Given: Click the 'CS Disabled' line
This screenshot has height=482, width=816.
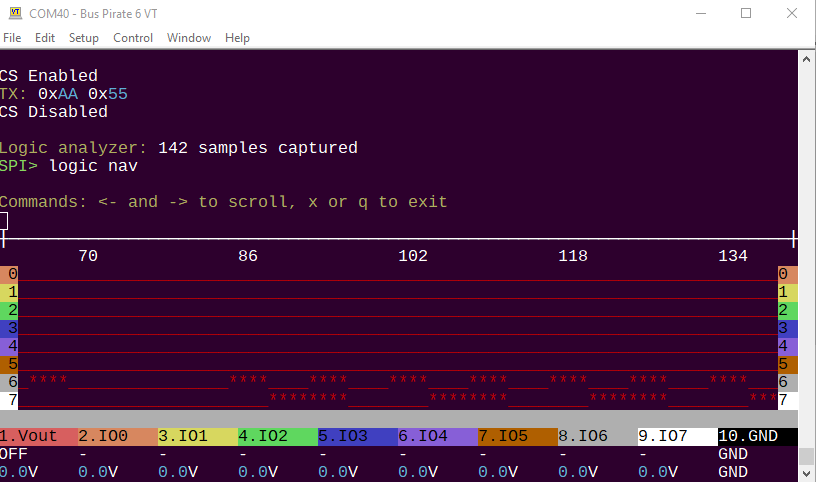Looking at the screenshot, I should tap(54, 112).
